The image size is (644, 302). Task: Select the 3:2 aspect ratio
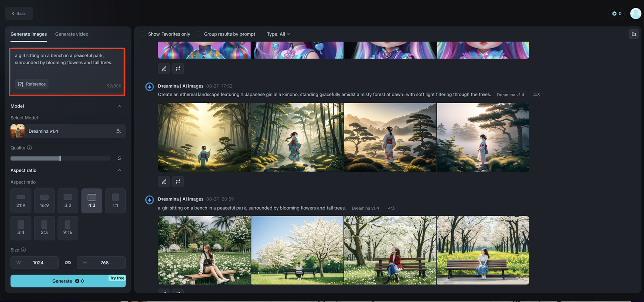[68, 201]
